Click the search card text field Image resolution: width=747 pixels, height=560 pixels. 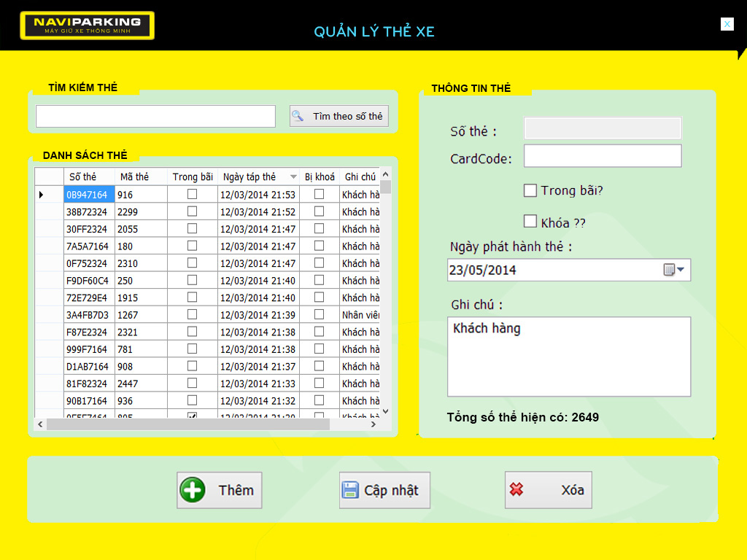coord(155,117)
